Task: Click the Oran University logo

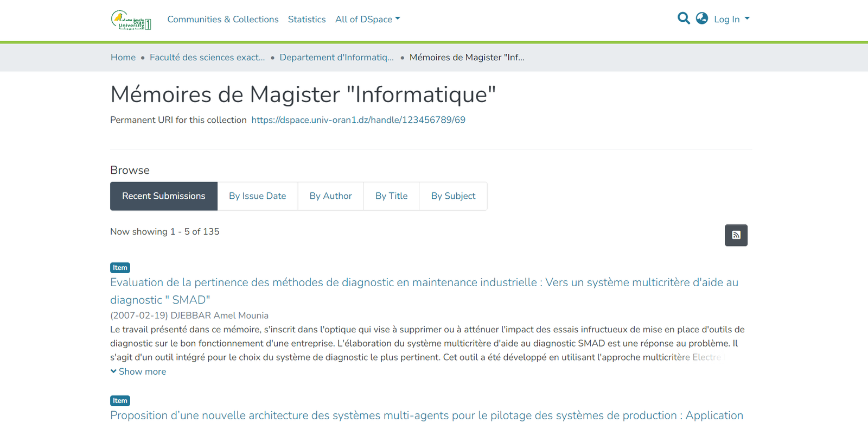Action: (131, 20)
